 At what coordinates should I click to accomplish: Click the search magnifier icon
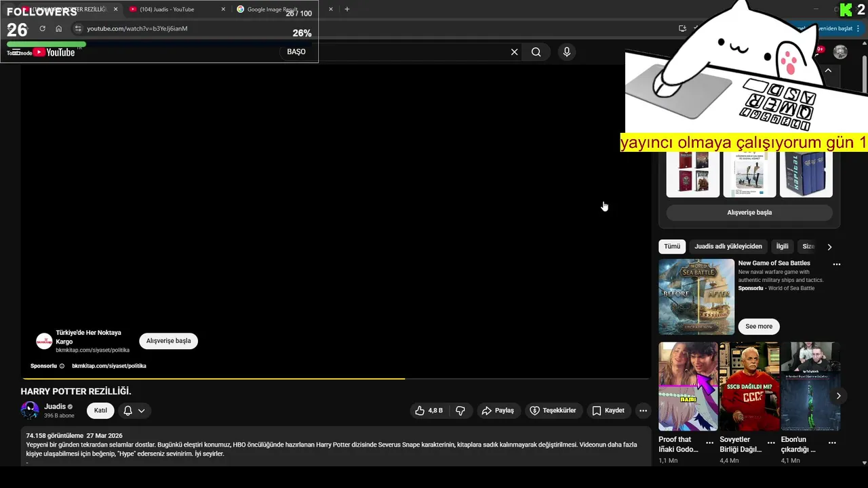[536, 52]
